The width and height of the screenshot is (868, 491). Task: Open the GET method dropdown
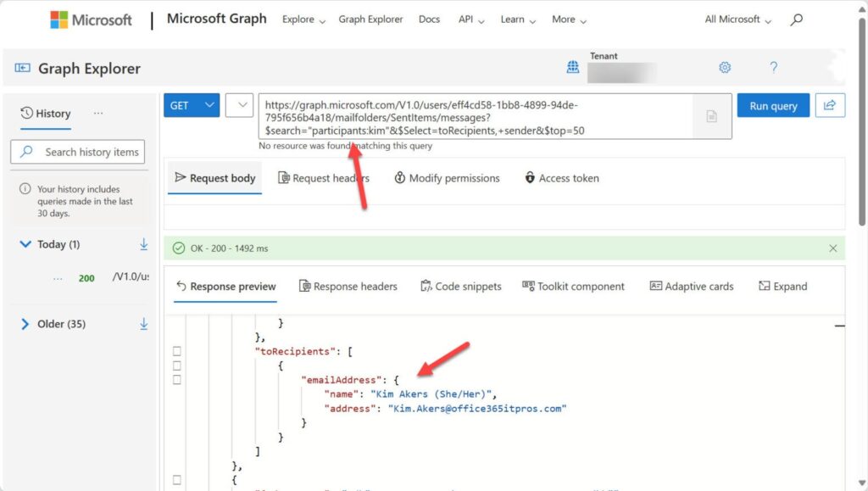click(192, 105)
